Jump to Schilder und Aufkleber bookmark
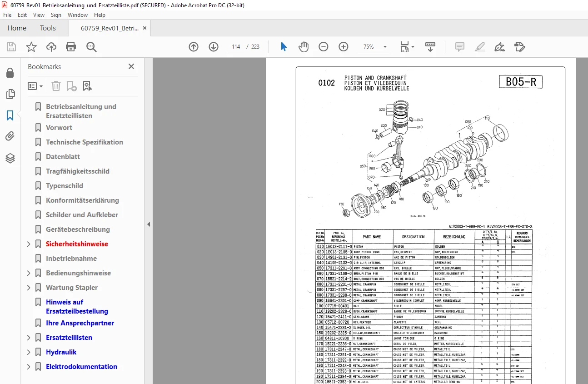The image size is (588, 384). point(82,215)
